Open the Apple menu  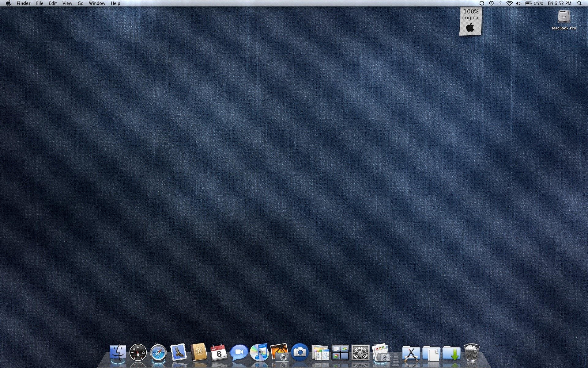tap(8, 3)
